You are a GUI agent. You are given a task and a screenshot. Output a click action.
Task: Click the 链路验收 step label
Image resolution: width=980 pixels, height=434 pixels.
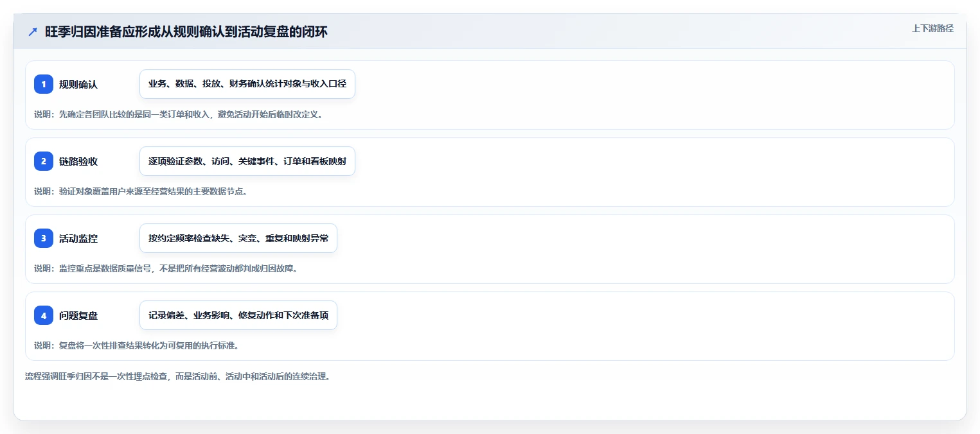coord(78,161)
